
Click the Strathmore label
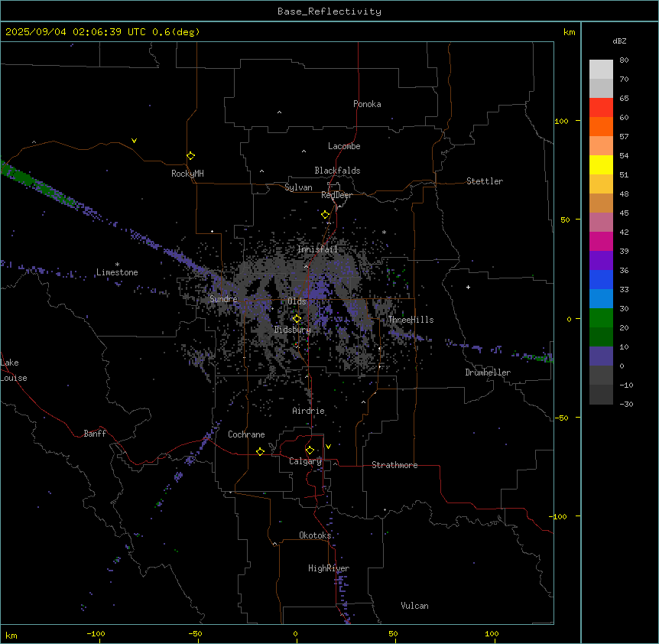[x=394, y=465]
